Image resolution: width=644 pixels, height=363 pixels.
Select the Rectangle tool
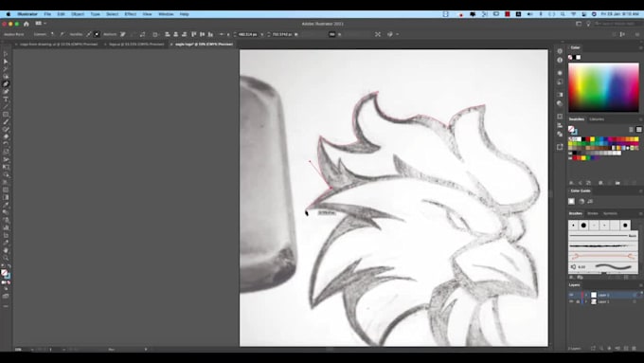tap(6, 115)
